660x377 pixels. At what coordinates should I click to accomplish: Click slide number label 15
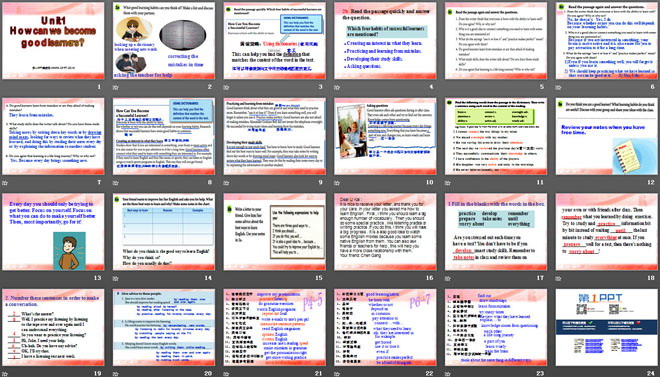319,278
